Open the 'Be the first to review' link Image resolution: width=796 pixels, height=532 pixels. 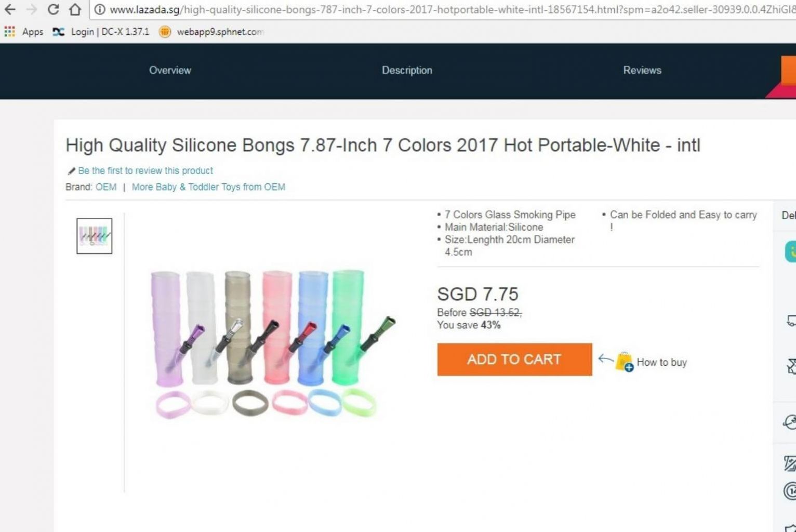coord(145,170)
